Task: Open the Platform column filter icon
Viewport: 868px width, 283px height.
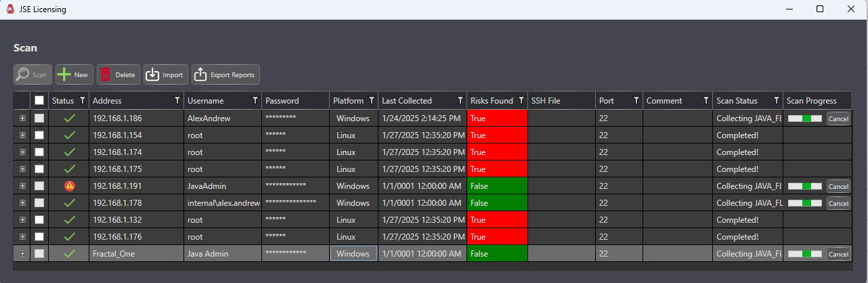Action: [372, 100]
